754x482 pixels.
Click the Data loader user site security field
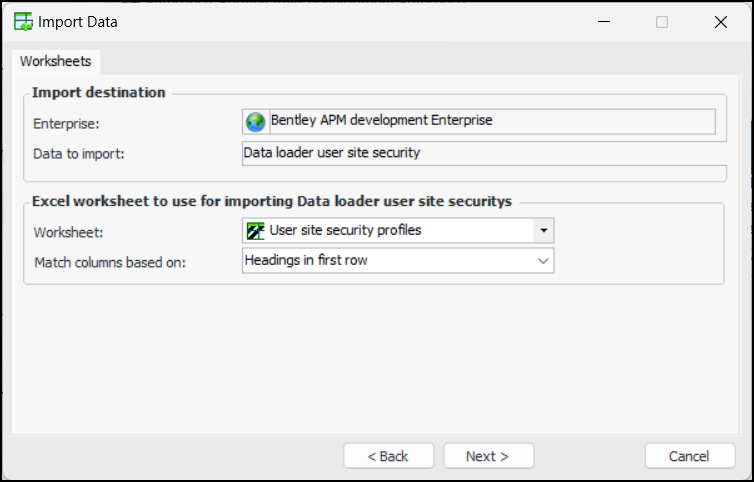click(480, 153)
